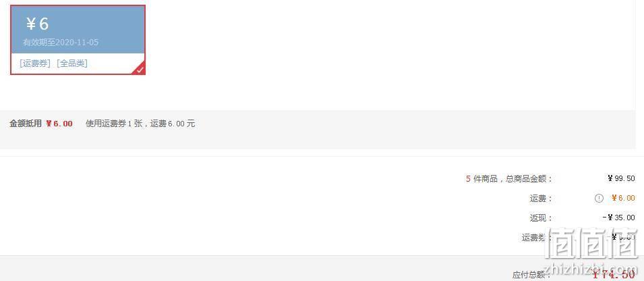Click the red ¥74.50 payable total
This screenshot has width=644, height=281.
click(614, 274)
